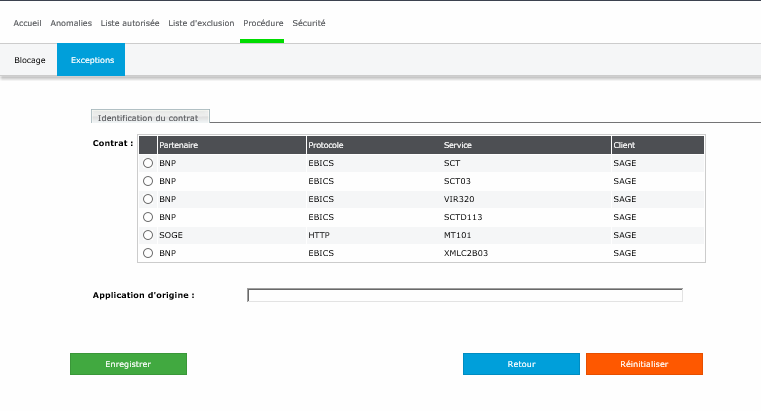Select the BNP SCT03 contract radio button

pos(148,181)
